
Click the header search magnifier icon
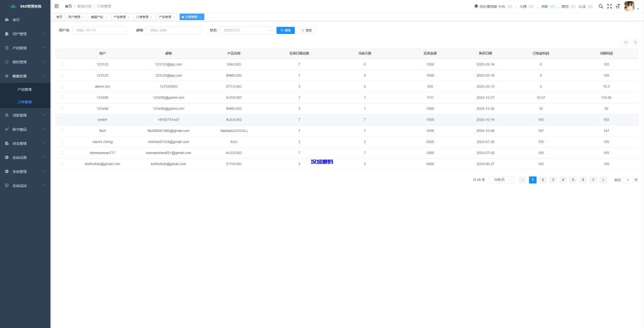tap(601, 6)
